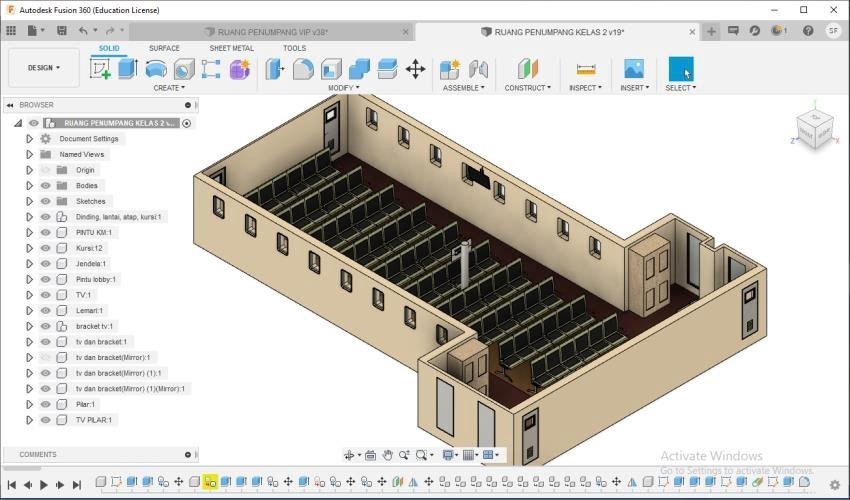This screenshot has height=500, width=850.
Task: Click the Save icon
Action: click(61, 31)
